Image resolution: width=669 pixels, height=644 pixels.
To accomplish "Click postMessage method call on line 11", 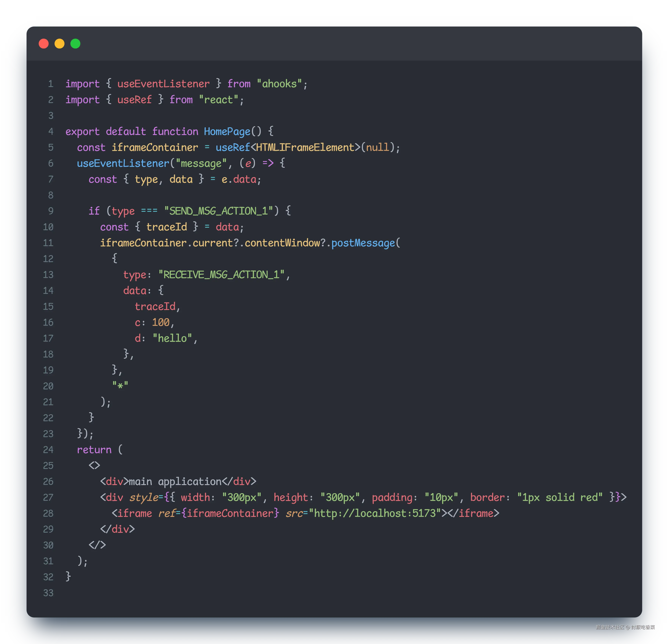I will (363, 243).
